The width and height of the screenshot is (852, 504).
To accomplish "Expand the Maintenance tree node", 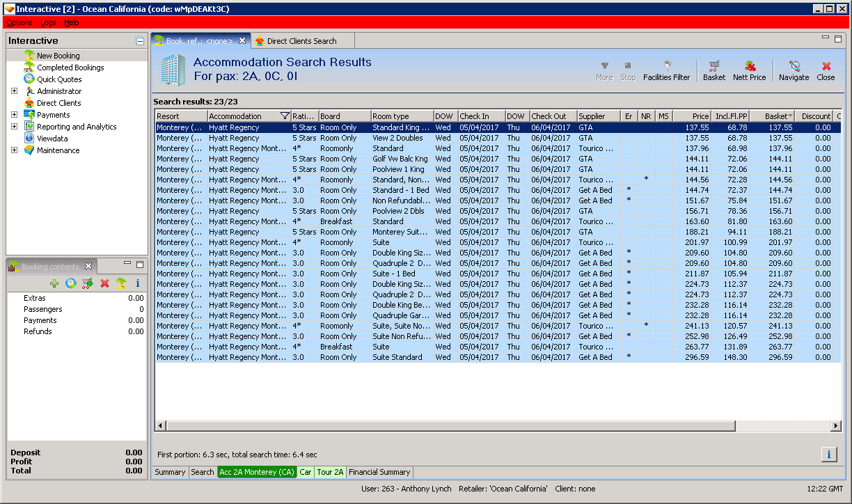I will click(x=14, y=150).
